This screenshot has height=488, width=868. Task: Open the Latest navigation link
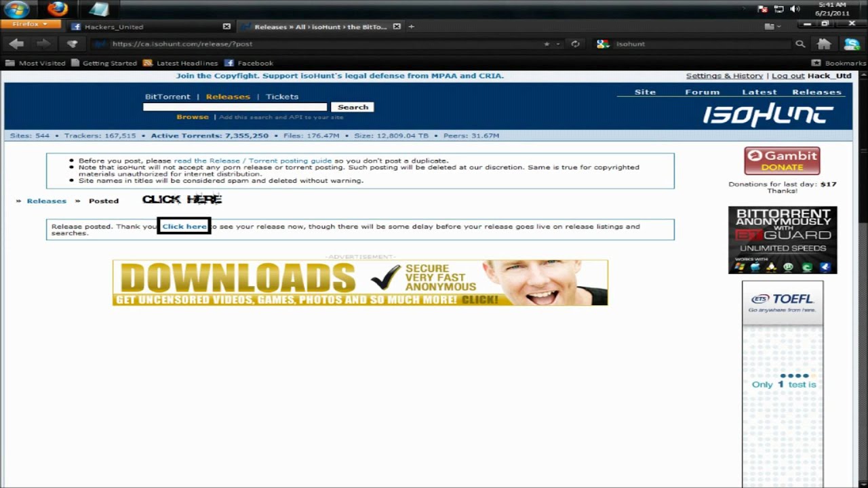click(x=759, y=92)
